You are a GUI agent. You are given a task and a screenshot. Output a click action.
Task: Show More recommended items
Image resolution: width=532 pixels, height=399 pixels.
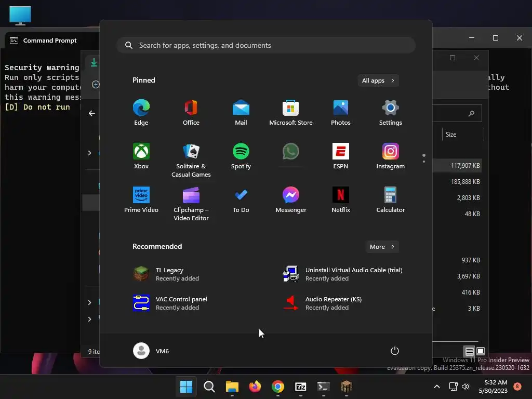(x=382, y=247)
